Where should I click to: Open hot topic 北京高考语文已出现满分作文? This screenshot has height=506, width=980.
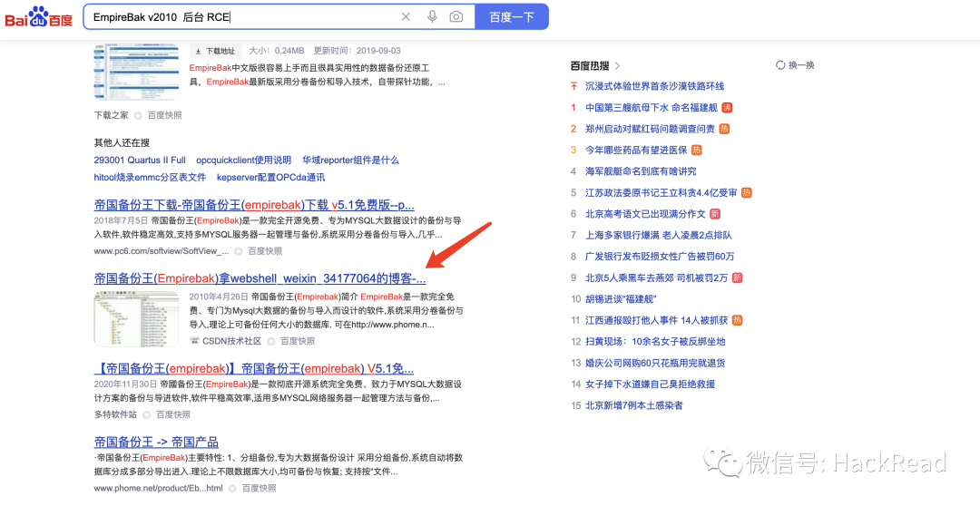(x=645, y=214)
